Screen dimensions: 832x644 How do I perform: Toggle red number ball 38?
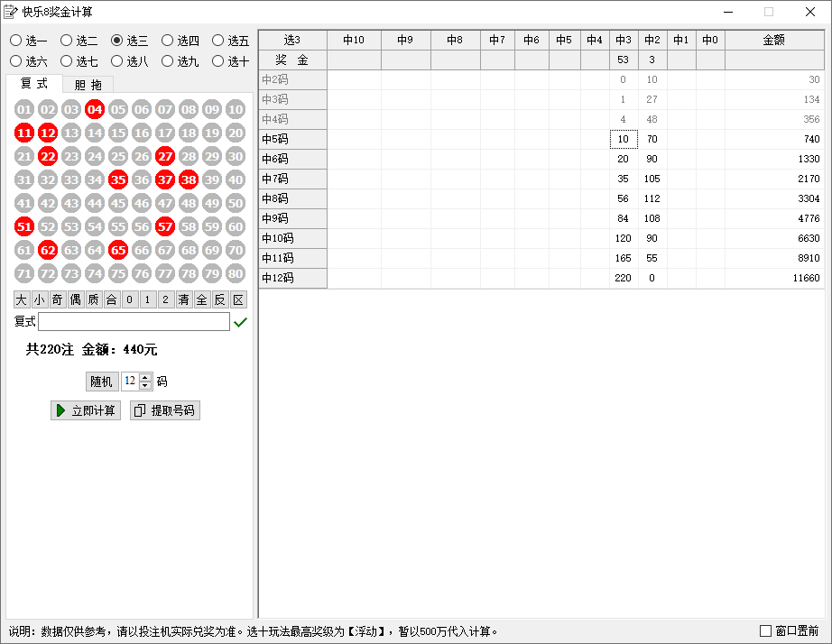coord(189,180)
